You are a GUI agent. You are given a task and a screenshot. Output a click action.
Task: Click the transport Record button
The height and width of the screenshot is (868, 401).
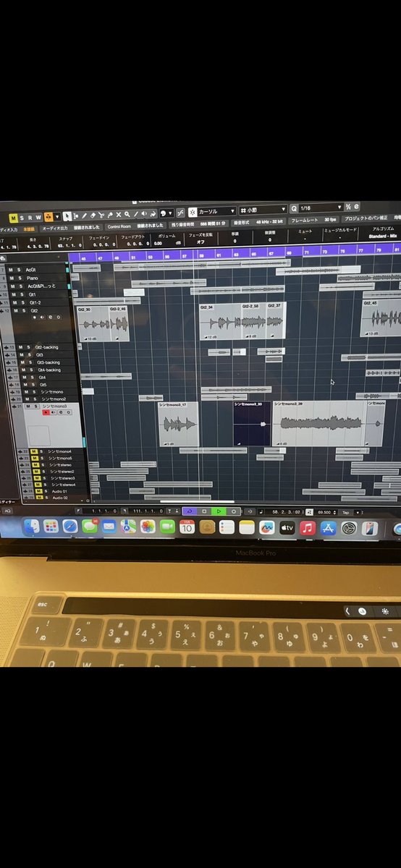(x=234, y=510)
